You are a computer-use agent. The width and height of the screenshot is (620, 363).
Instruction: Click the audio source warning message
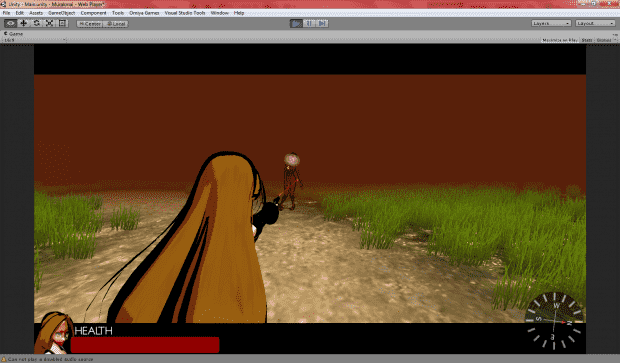click(48, 359)
